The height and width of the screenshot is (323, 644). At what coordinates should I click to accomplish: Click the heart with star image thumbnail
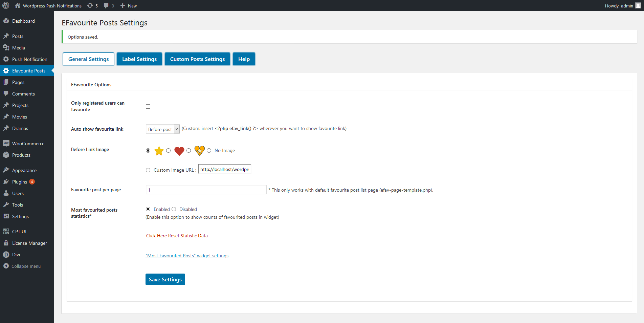(x=199, y=151)
